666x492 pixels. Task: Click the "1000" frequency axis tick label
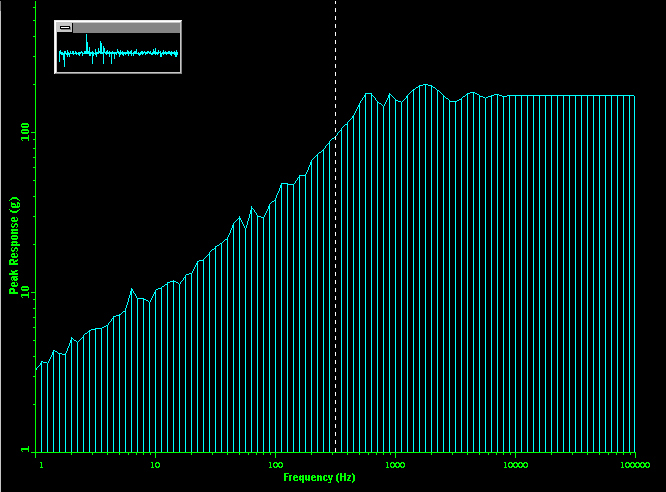point(395,465)
